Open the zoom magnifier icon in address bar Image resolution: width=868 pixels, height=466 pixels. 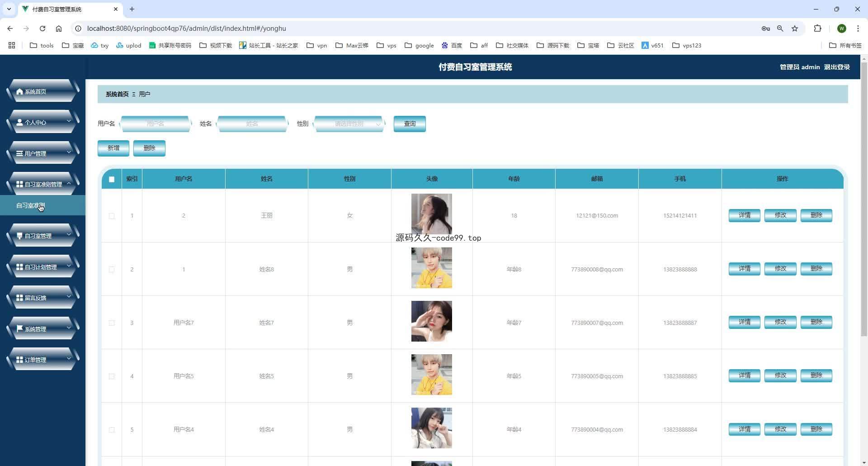[780, 29]
